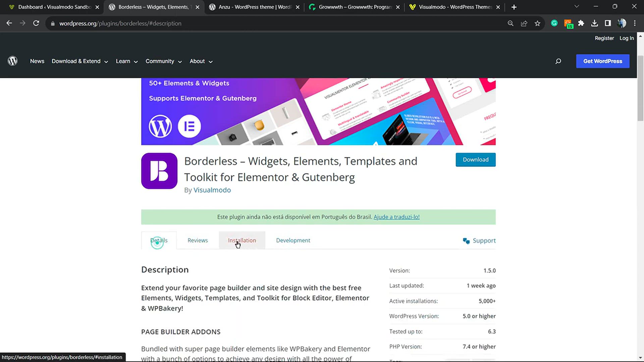644x362 pixels.
Task: Select the Details tab
Action: point(159,240)
